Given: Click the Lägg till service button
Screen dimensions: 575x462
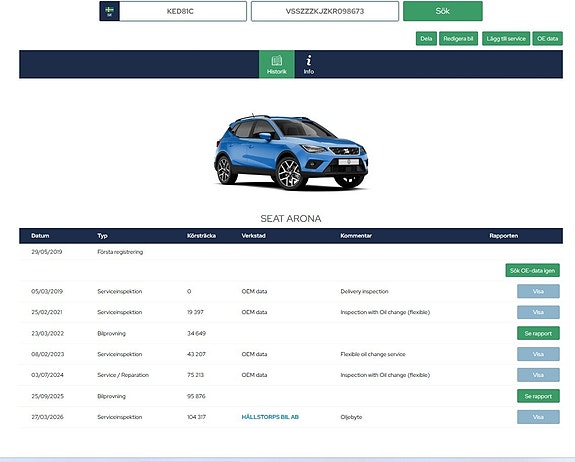Looking at the screenshot, I should tap(506, 38).
